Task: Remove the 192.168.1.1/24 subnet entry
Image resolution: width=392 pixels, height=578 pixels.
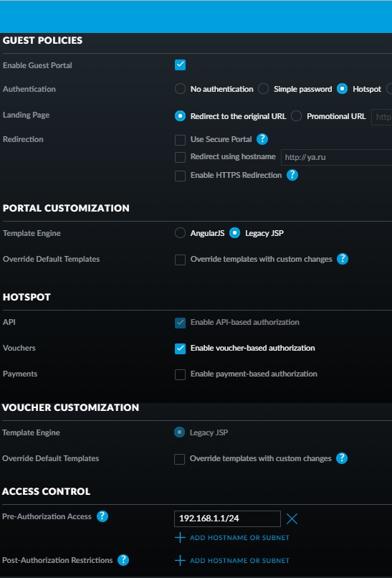Action: tap(292, 519)
